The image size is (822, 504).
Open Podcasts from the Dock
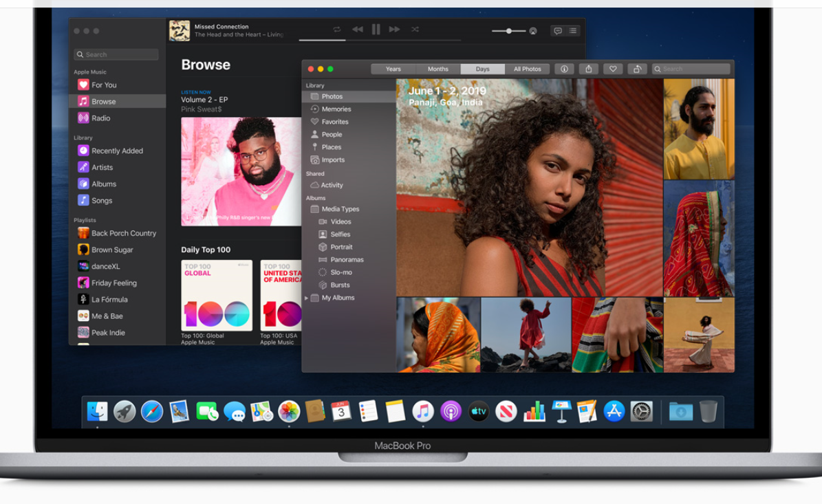(x=451, y=411)
